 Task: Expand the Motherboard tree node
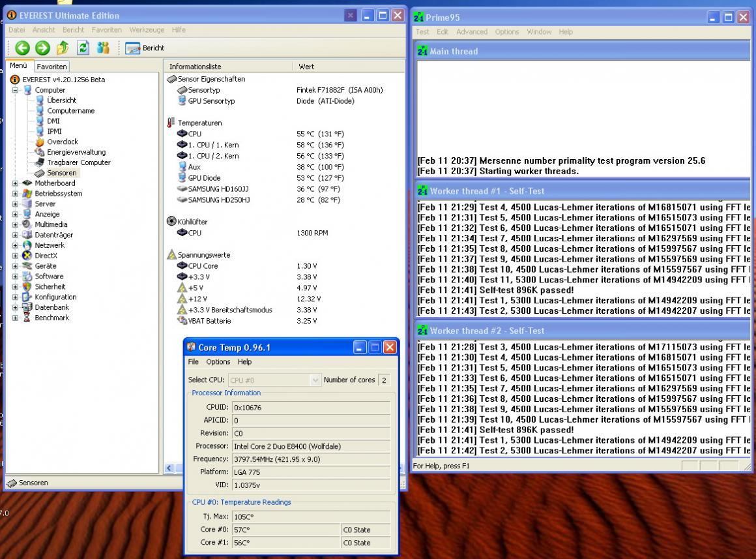coord(15,183)
